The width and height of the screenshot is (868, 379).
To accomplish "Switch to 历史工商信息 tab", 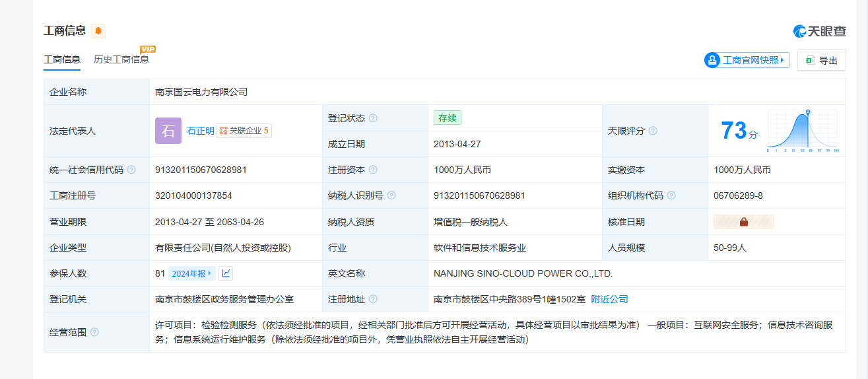I will pos(121,59).
